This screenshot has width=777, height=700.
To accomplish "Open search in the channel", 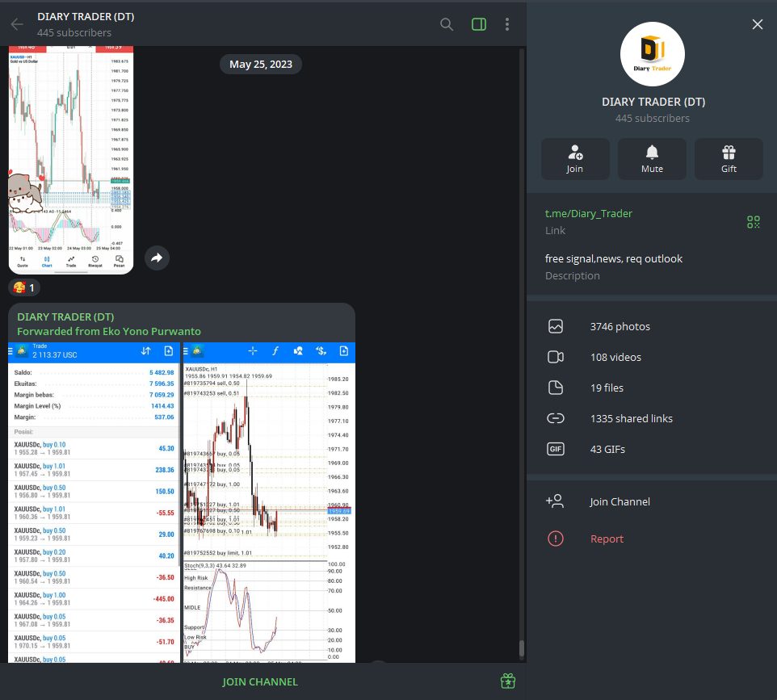I will (447, 24).
